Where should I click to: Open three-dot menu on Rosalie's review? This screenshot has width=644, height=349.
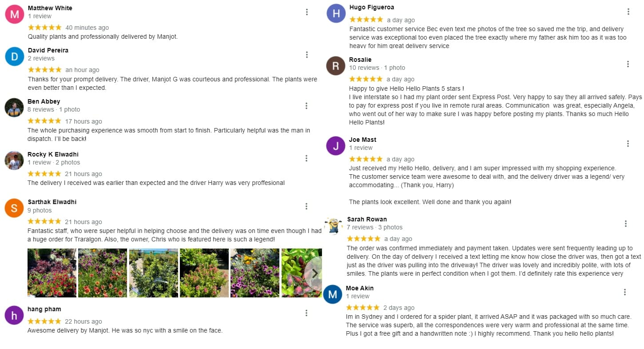pyautogui.click(x=628, y=64)
